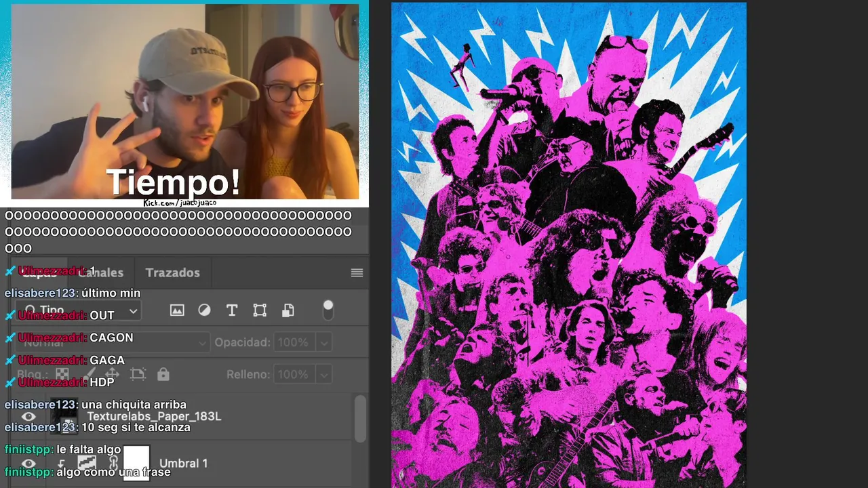This screenshot has height=488, width=868.
Task: Click the Relleno 100% field
Action: tap(294, 374)
